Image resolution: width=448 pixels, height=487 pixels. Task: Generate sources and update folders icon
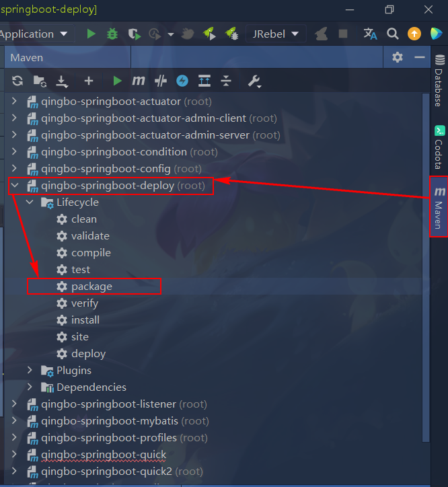tap(40, 81)
